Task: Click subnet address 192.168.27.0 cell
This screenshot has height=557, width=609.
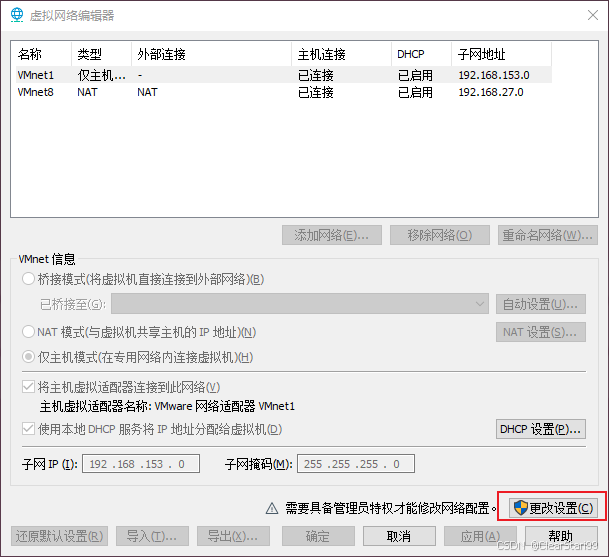Action: tap(491, 92)
